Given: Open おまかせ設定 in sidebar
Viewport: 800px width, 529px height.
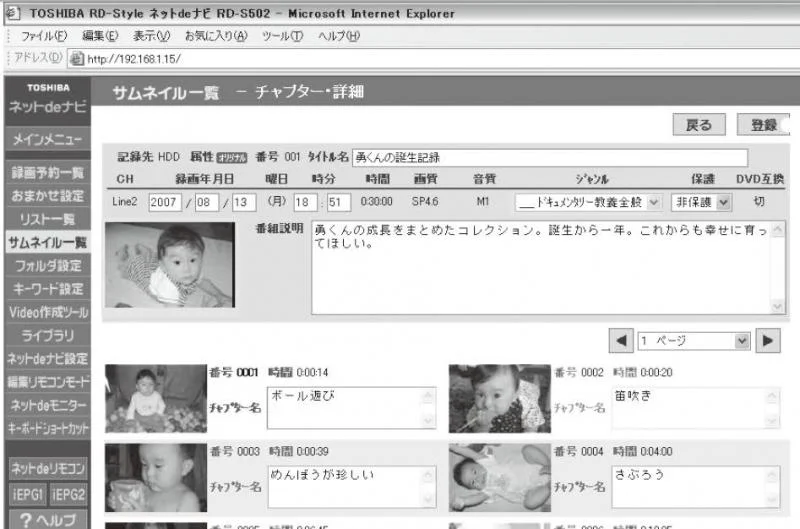Looking at the screenshot, I should tap(47, 196).
